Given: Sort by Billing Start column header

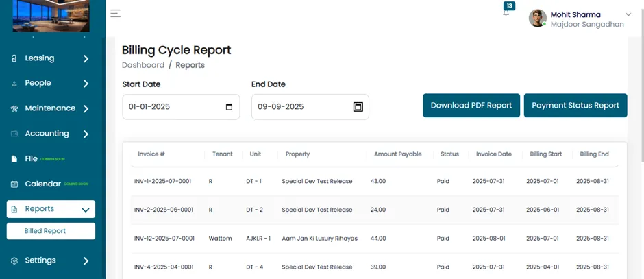Looking at the screenshot, I should point(545,154).
